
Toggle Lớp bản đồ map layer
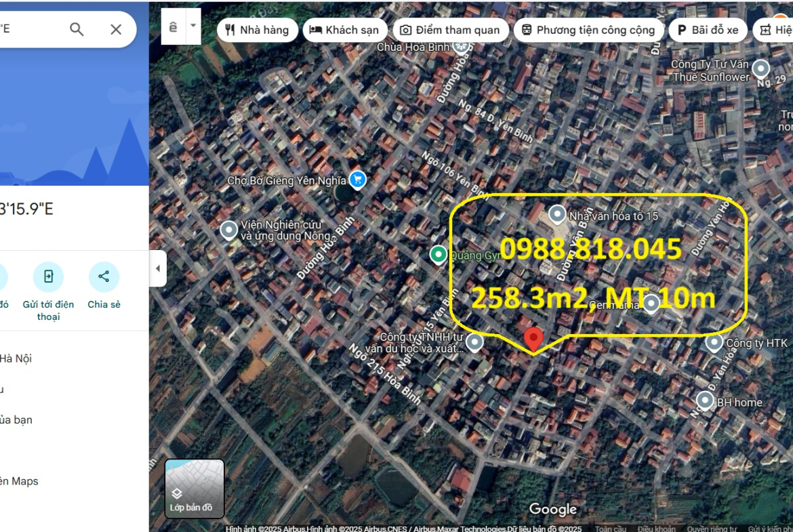[195, 489]
